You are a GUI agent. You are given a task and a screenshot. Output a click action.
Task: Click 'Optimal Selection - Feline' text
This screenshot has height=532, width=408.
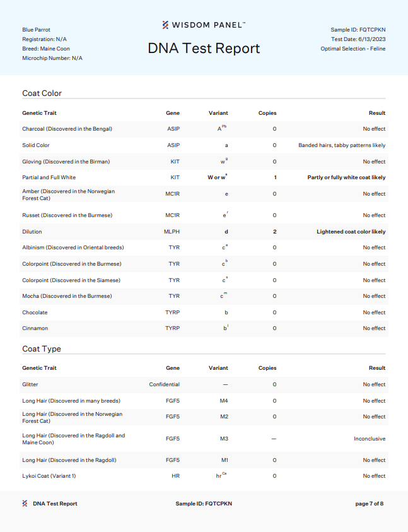353,49
